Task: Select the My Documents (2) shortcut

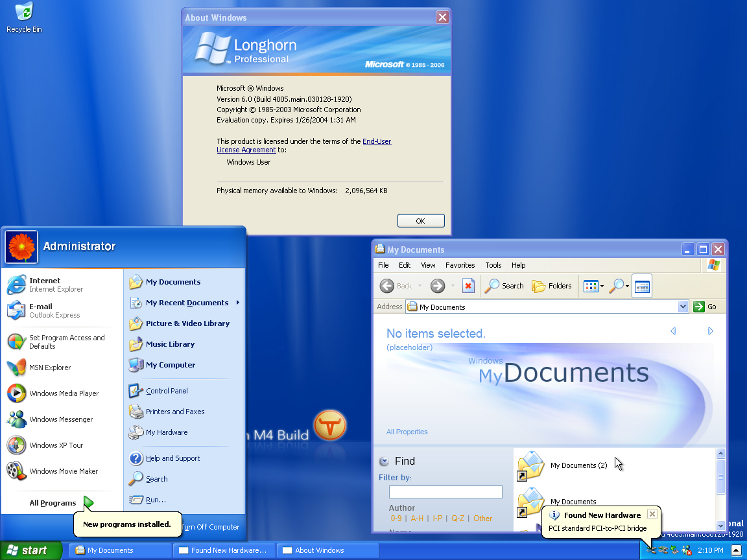Action: (562, 466)
